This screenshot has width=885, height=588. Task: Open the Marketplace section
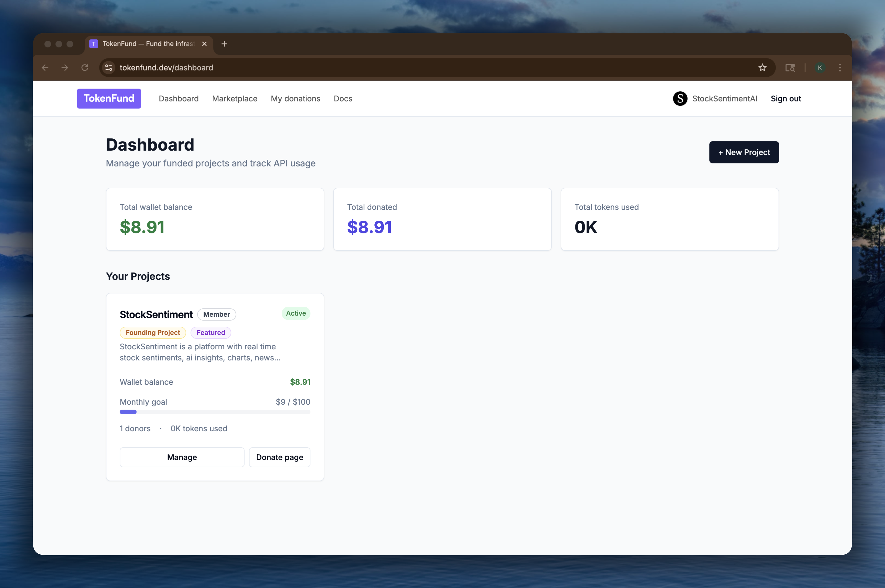[235, 99]
